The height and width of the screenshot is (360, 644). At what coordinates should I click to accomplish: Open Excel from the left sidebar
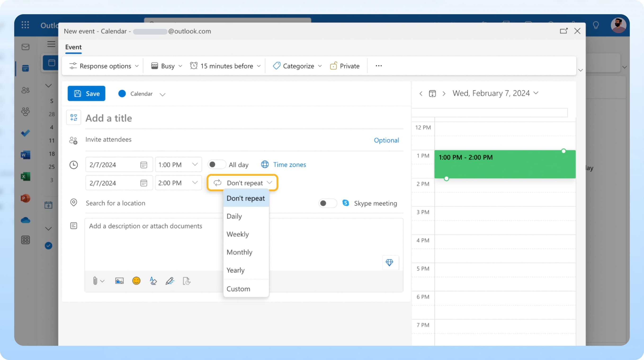point(25,176)
